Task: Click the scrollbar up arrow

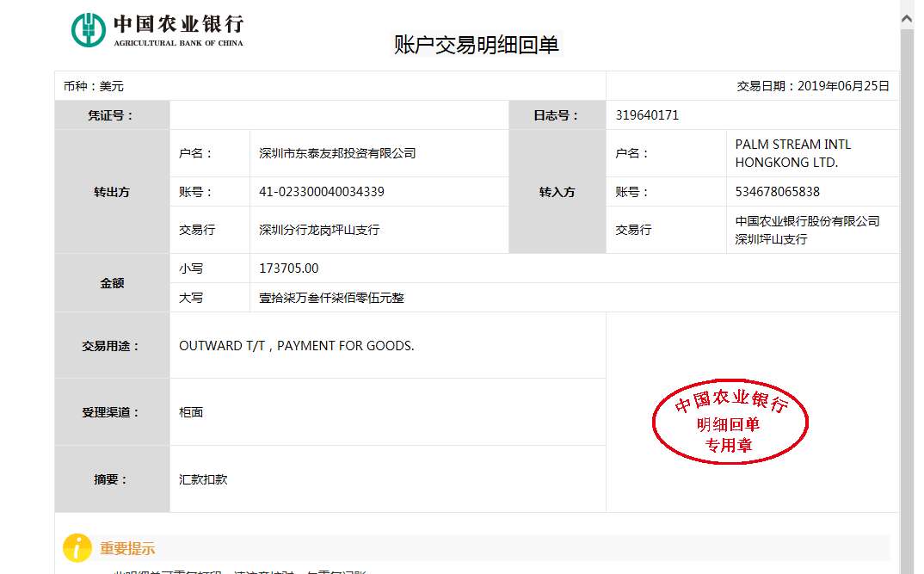Action: pyautogui.click(x=907, y=19)
